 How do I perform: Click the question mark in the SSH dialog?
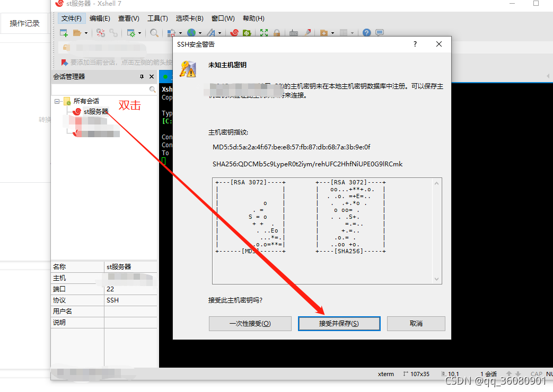[415, 44]
